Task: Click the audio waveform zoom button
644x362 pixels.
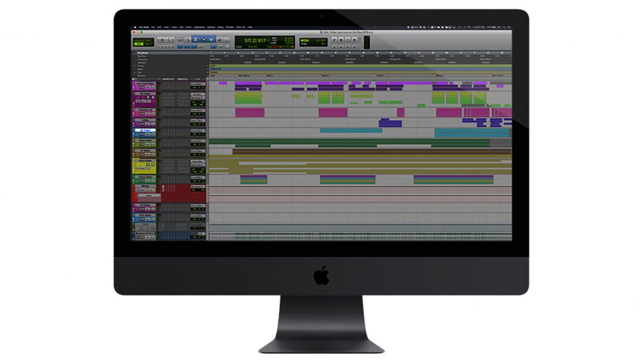Action: coord(163,40)
